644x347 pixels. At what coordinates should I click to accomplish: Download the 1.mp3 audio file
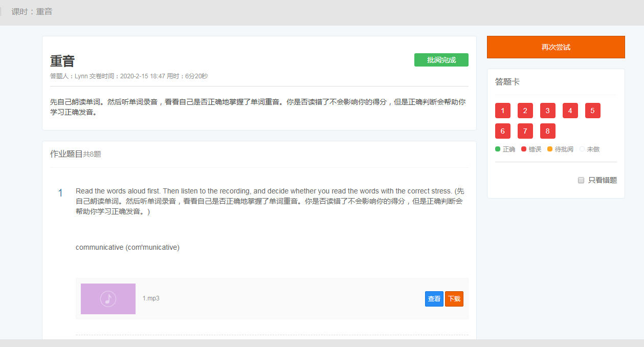454,299
